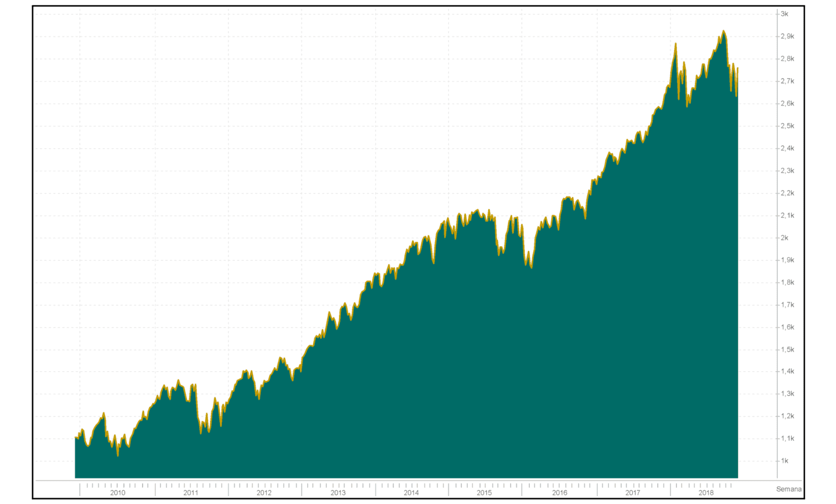Click the 2012 year label on the x-axis
The height and width of the screenshot is (504, 836).
[x=264, y=493]
